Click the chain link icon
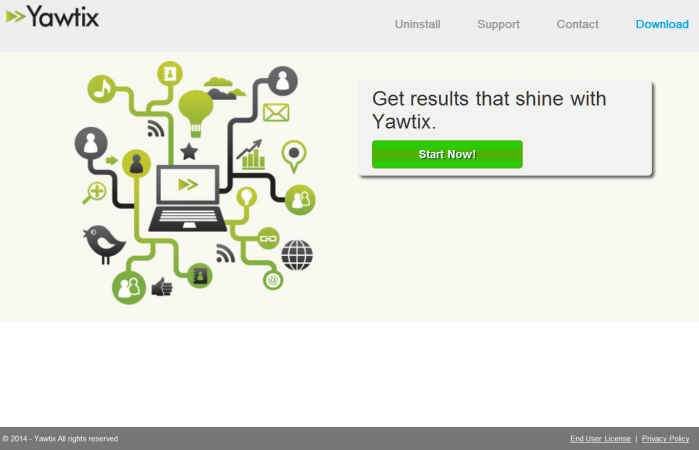The image size is (699, 450). tap(268, 238)
